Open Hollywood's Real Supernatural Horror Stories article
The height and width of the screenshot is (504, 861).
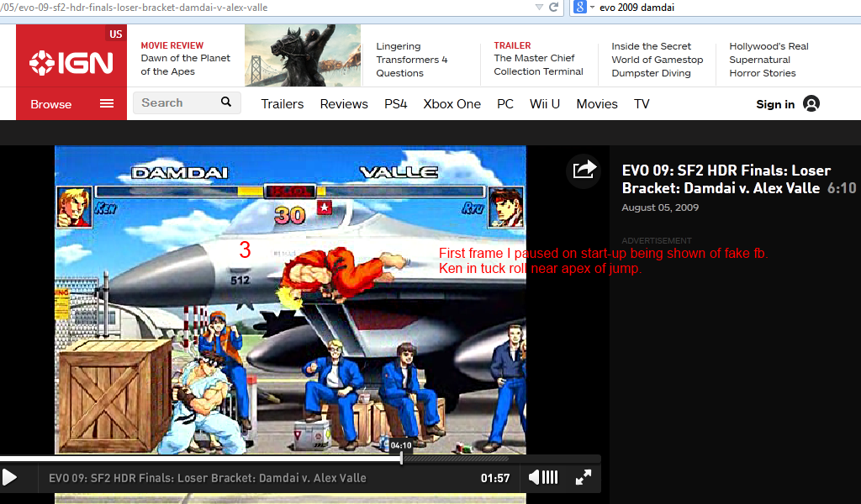[769, 60]
